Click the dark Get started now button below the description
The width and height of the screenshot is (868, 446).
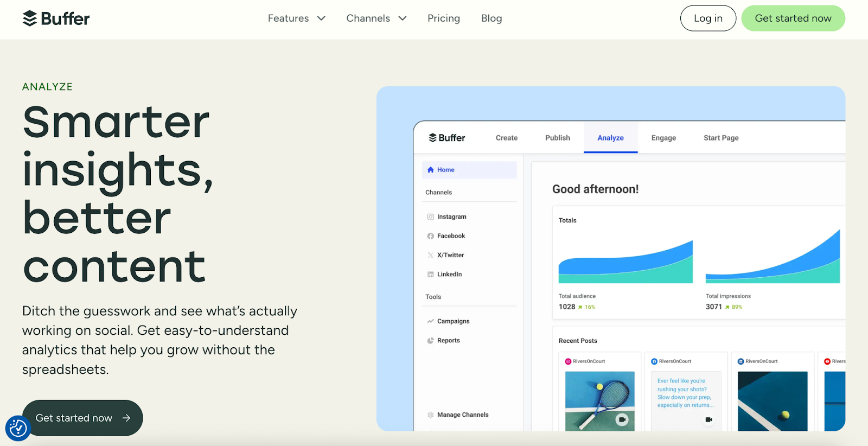(82, 418)
